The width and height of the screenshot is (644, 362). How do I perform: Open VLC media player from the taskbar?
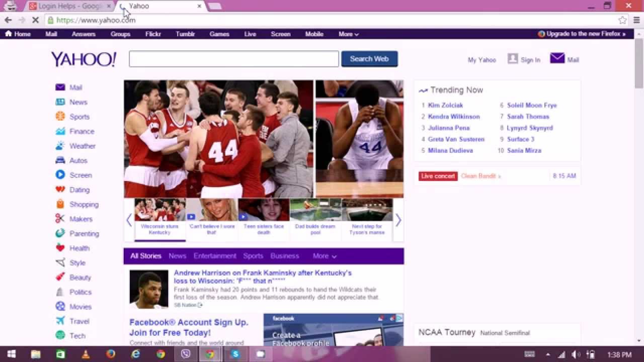point(86,354)
